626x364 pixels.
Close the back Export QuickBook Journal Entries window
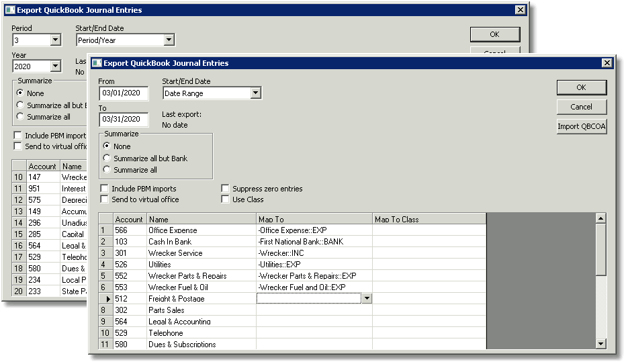[x=520, y=10]
